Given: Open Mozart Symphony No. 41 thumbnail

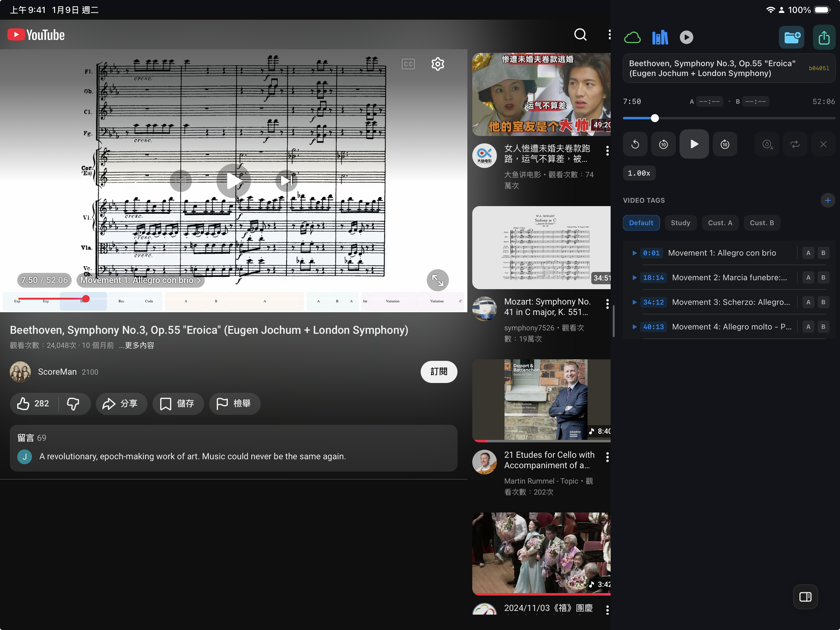Looking at the screenshot, I should pos(541,247).
